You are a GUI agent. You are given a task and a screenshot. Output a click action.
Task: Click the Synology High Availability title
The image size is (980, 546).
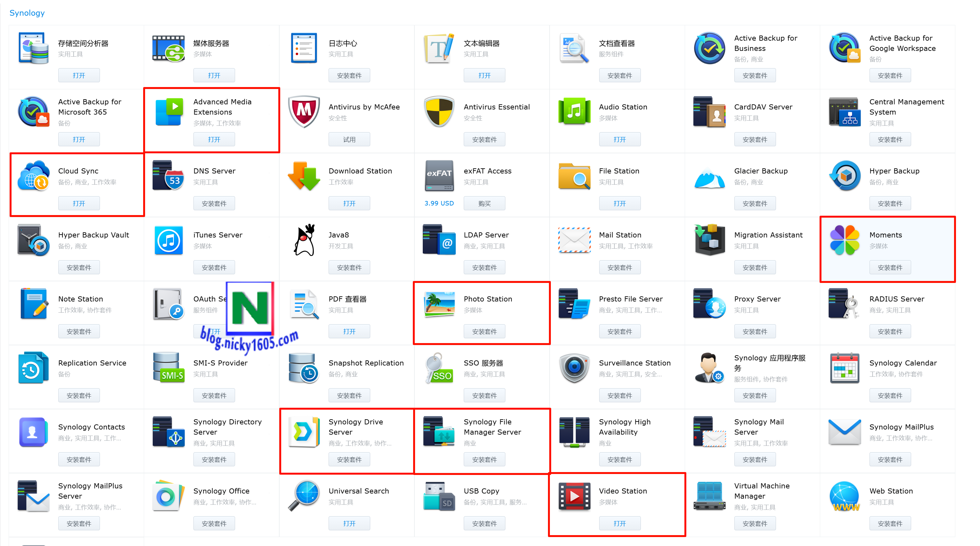tap(625, 427)
